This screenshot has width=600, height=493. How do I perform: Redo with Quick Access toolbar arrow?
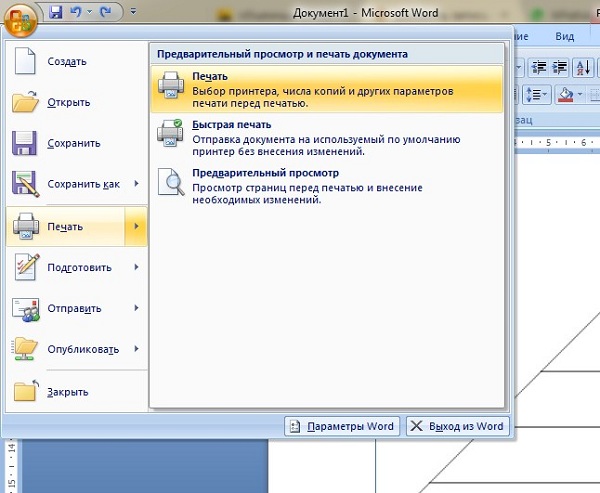[105, 12]
